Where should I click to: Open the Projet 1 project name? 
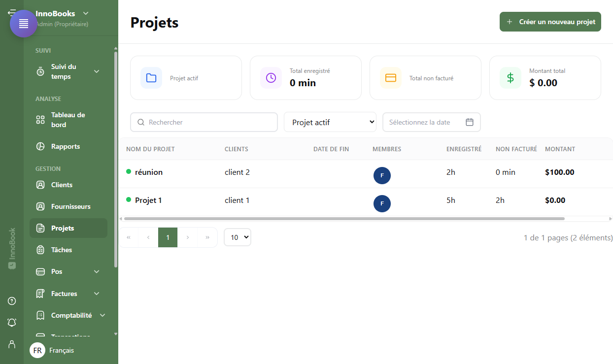(x=148, y=200)
